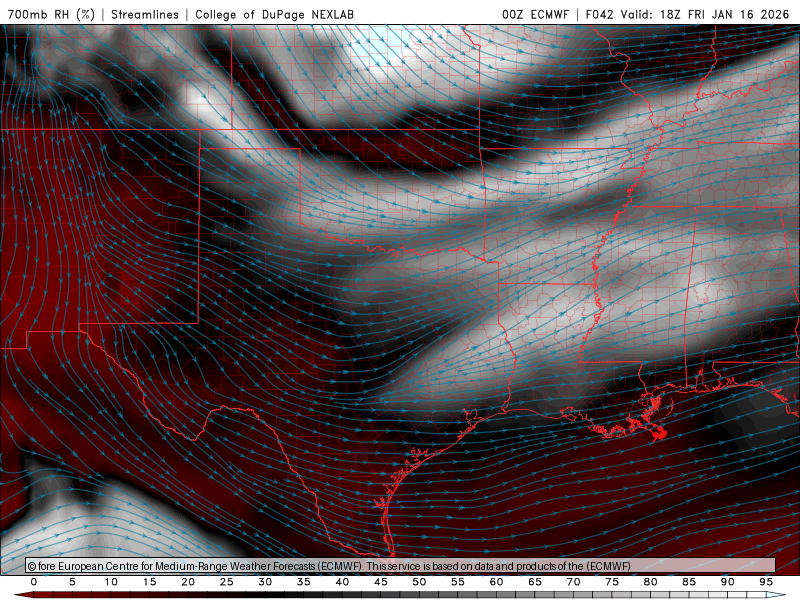The height and width of the screenshot is (600, 800).
Task: Click the "Valid: 18Z FRI JAN 16 2026" text
Action: (705, 14)
